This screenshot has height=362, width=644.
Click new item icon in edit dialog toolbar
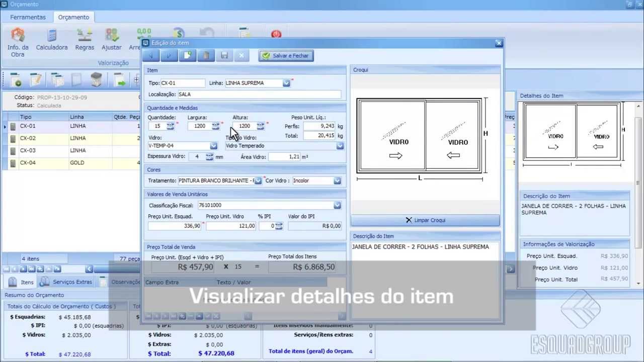pyautogui.click(x=187, y=55)
